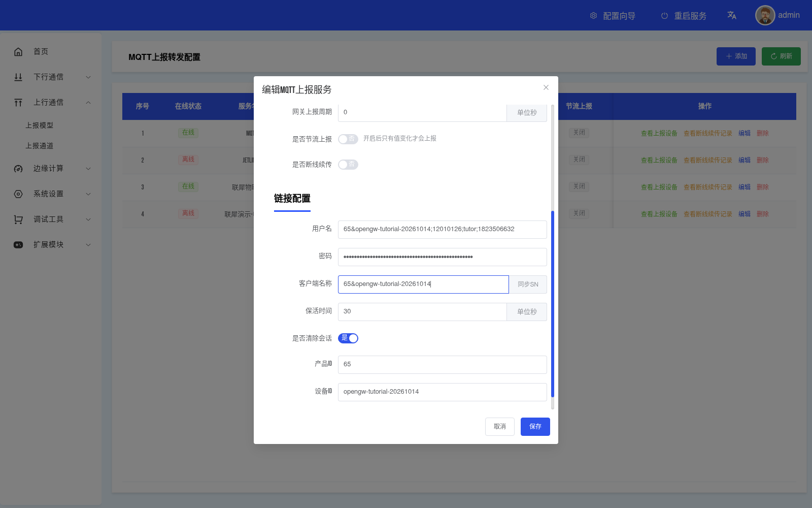Click the 上行通信 upload icon

pyautogui.click(x=18, y=102)
